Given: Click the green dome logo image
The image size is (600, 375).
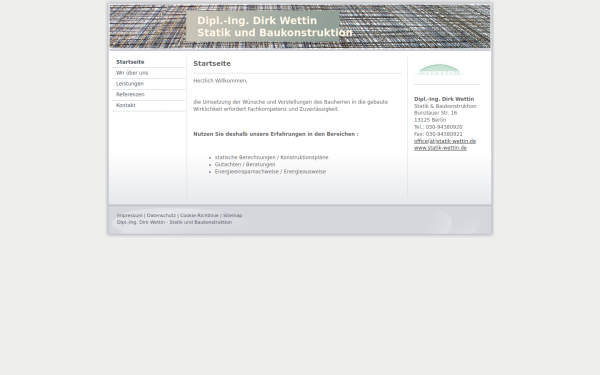Looking at the screenshot, I should [439, 70].
